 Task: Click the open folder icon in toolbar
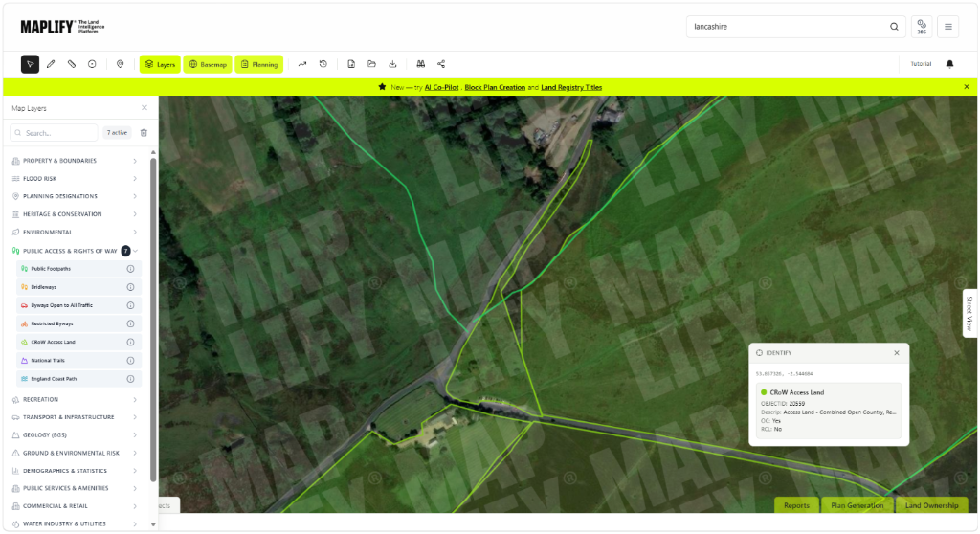point(372,64)
